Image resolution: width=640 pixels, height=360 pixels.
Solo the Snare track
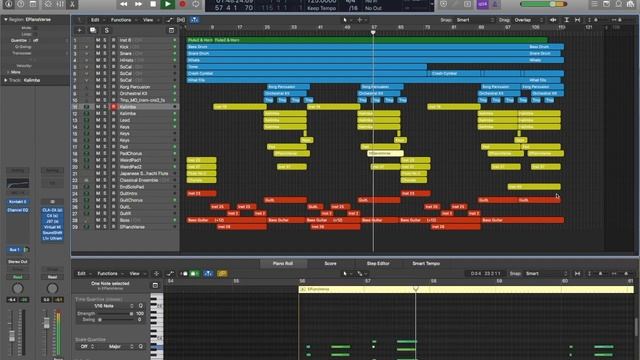105,53
